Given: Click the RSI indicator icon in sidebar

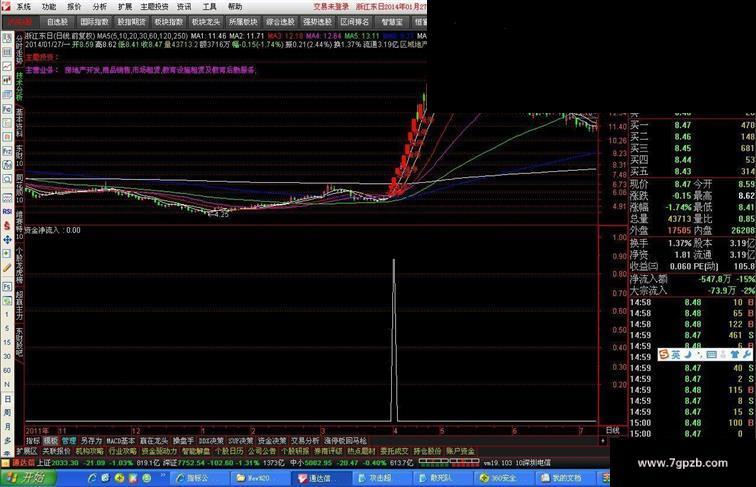Looking at the screenshot, I should [x=7, y=211].
